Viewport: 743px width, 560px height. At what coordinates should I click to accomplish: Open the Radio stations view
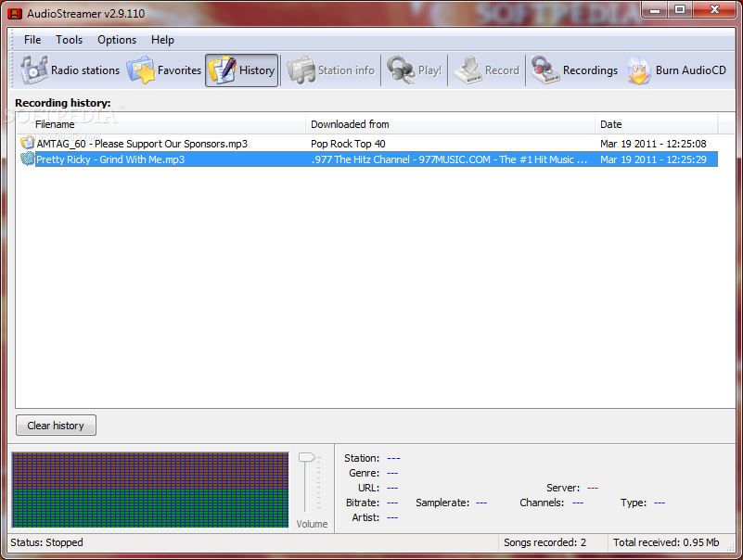point(70,70)
